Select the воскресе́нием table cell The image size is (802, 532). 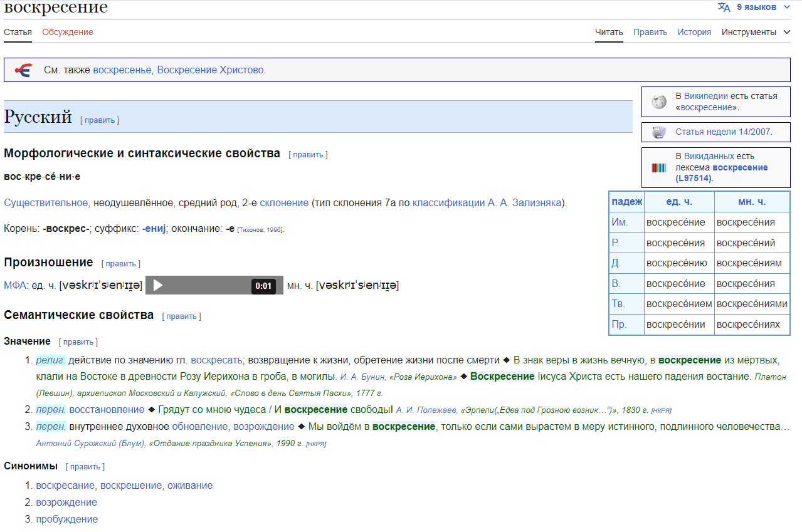(679, 304)
